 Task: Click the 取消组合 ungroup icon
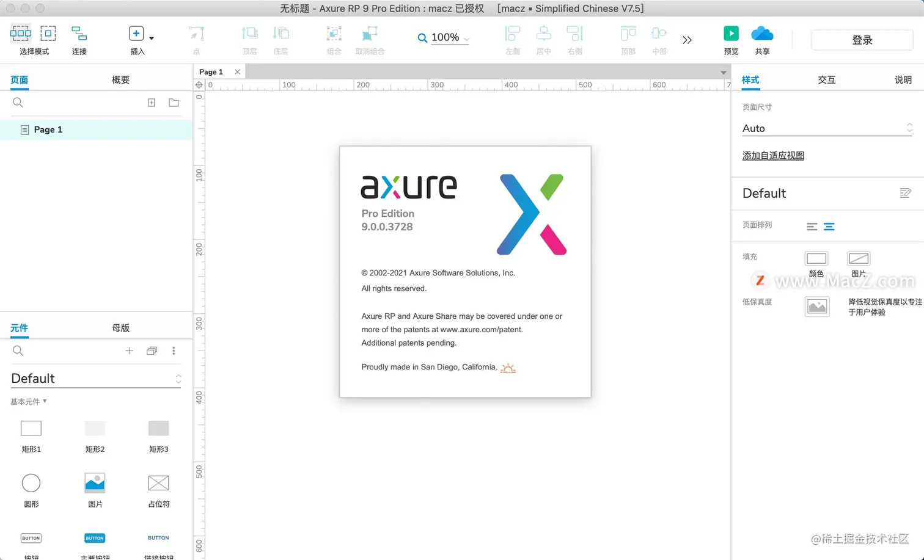tap(370, 33)
